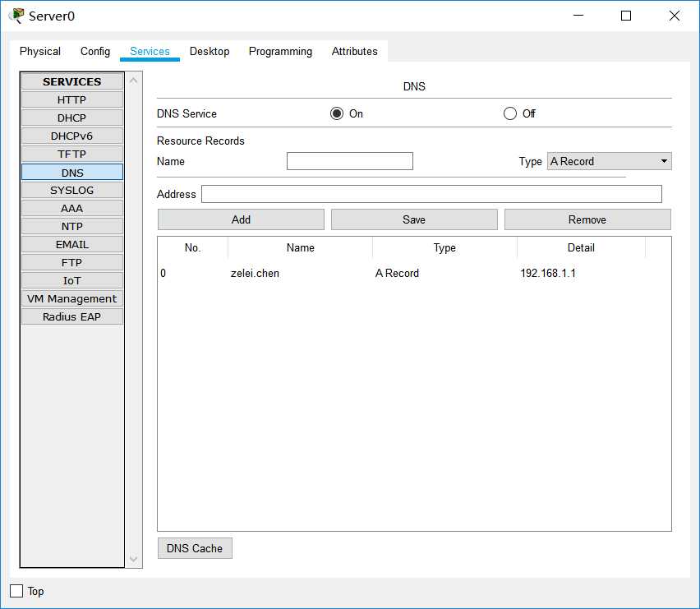Enable the Top checkbox
This screenshot has width=700, height=609.
click(x=16, y=591)
